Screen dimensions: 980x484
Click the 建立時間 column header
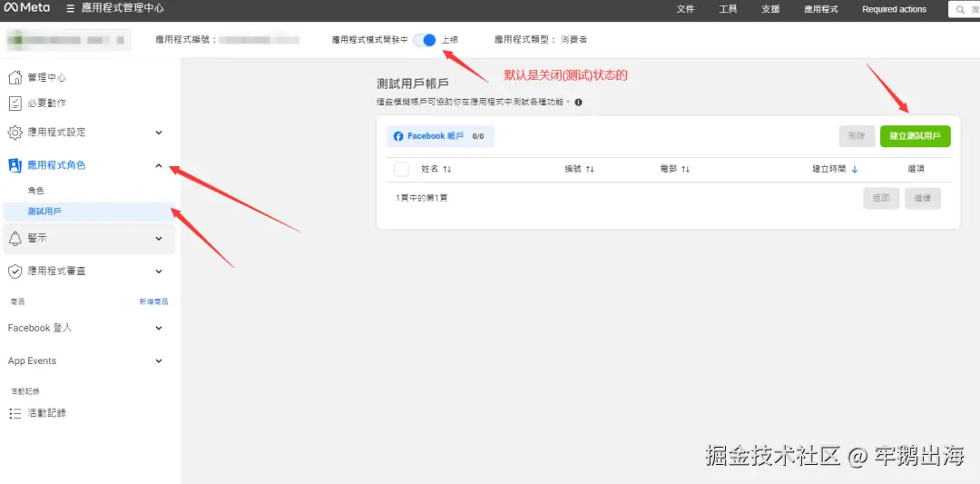(829, 170)
